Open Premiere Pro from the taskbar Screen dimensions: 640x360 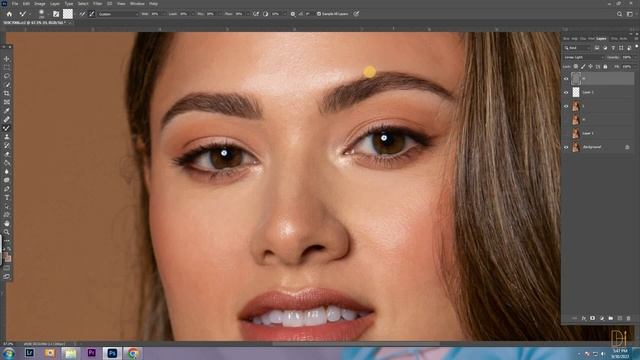coord(91,353)
